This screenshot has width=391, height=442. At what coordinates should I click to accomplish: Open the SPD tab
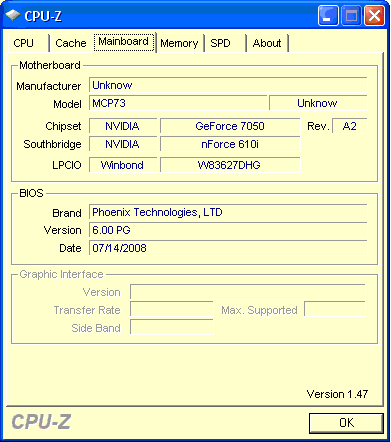click(x=226, y=43)
